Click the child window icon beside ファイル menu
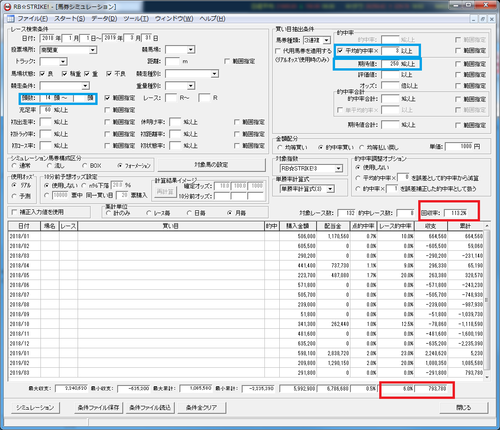The height and width of the screenshot is (430, 500). pos(11,19)
